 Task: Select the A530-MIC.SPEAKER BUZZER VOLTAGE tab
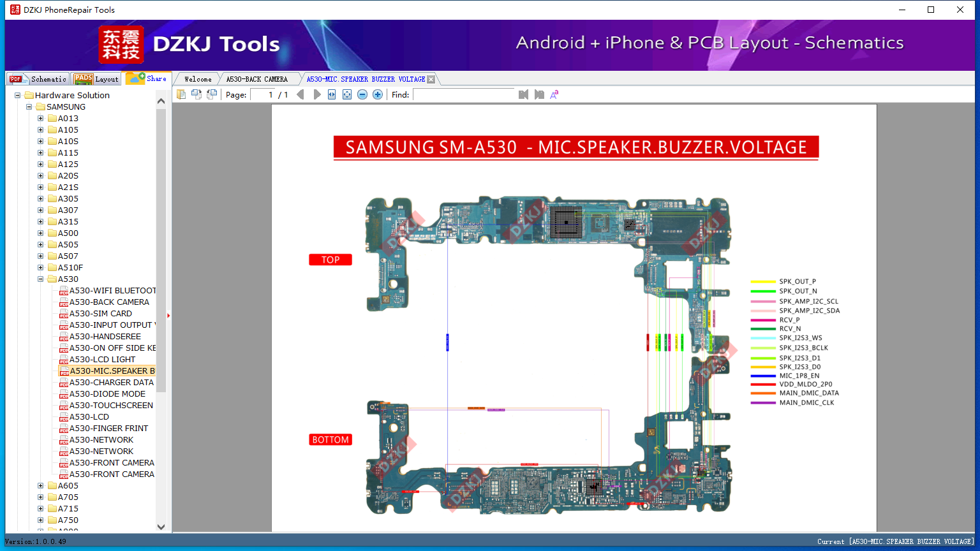coord(366,79)
